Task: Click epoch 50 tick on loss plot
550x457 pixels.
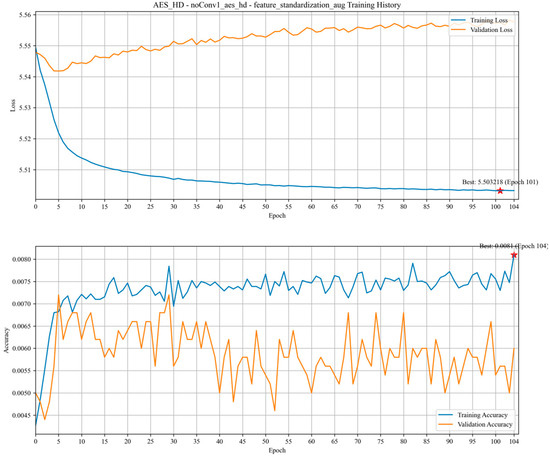Action: tap(266, 207)
